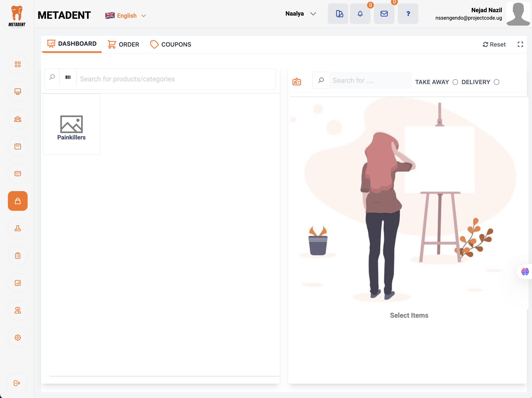Image resolution: width=532 pixels, height=398 pixels.
Task: Open the lab flask sidebar item
Action: point(18,228)
